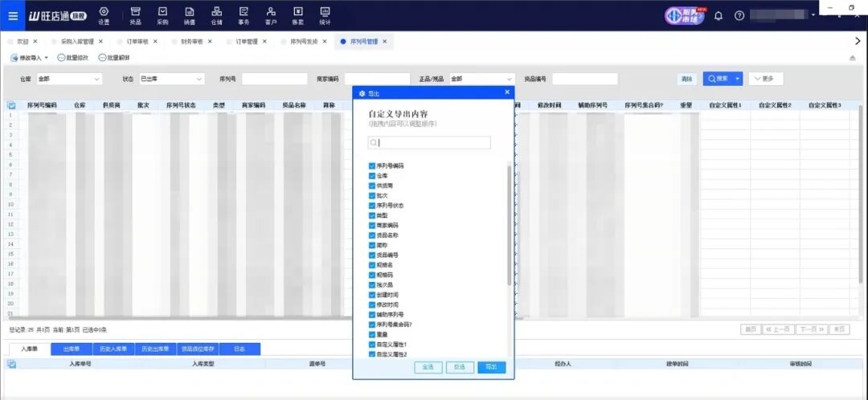
Task: Click the 批量解绑 batch unbind button
Action: pos(114,58)
